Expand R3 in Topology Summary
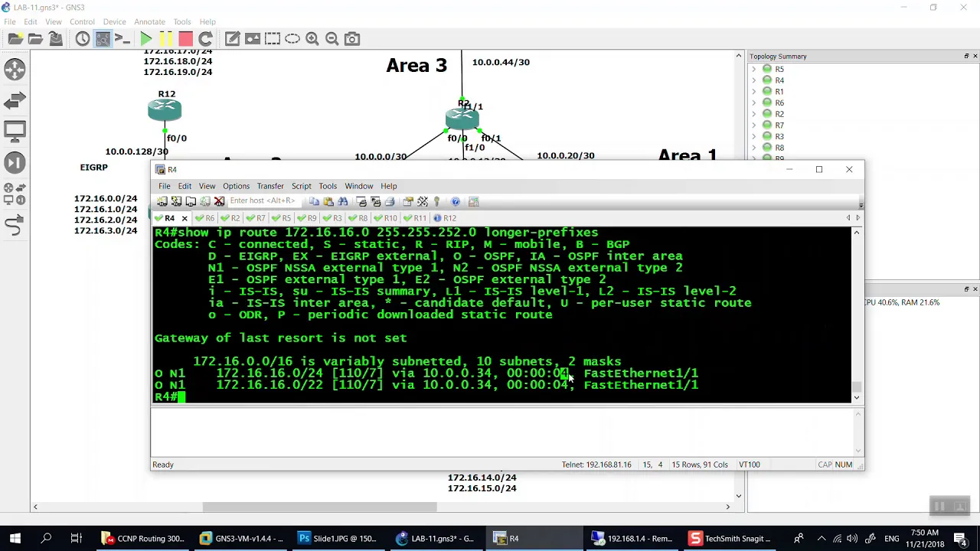The image size is (980, 551). point(753,136)
